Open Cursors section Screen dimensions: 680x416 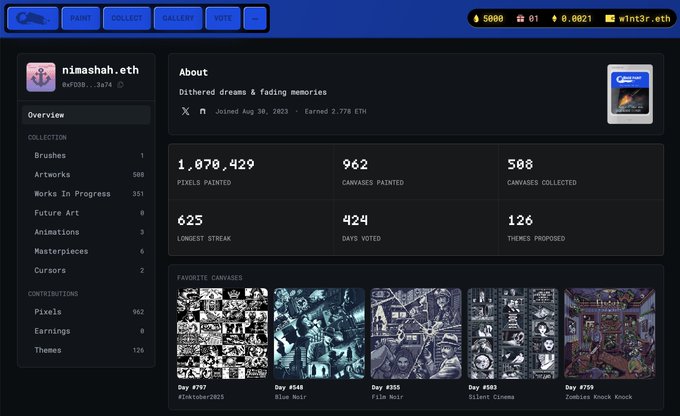click(86, 270)
